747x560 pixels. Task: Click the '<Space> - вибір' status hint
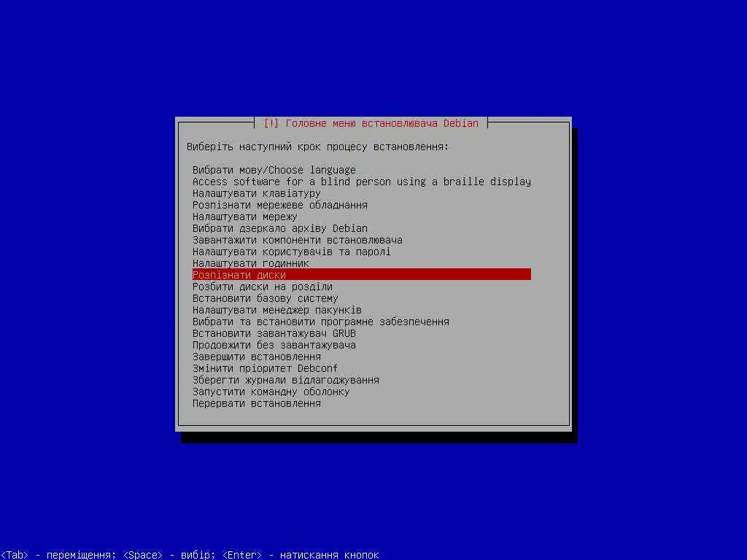click(x=169, y=555)
